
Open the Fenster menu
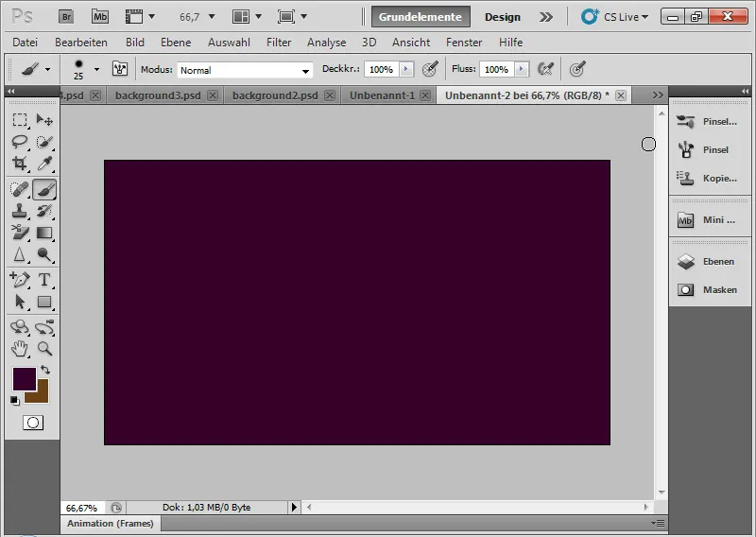[x=464, y=43]
